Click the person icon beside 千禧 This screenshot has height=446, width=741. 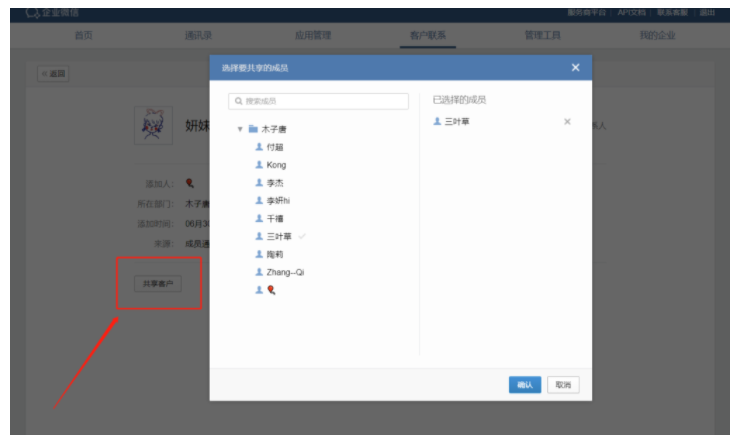(259, 218)
